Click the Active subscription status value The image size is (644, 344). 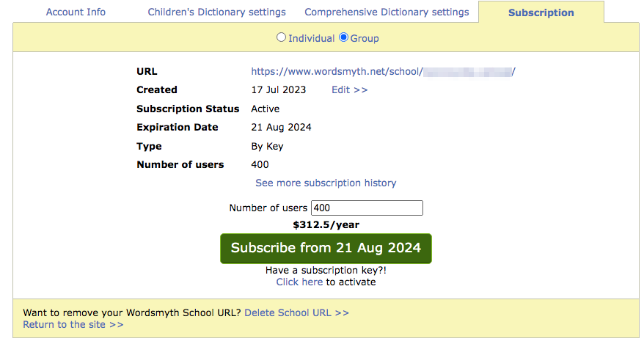tap(266, 109)
